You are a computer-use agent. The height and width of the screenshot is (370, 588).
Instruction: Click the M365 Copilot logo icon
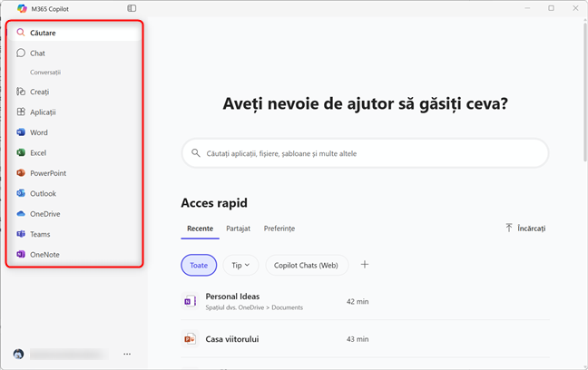pos(22,9)
